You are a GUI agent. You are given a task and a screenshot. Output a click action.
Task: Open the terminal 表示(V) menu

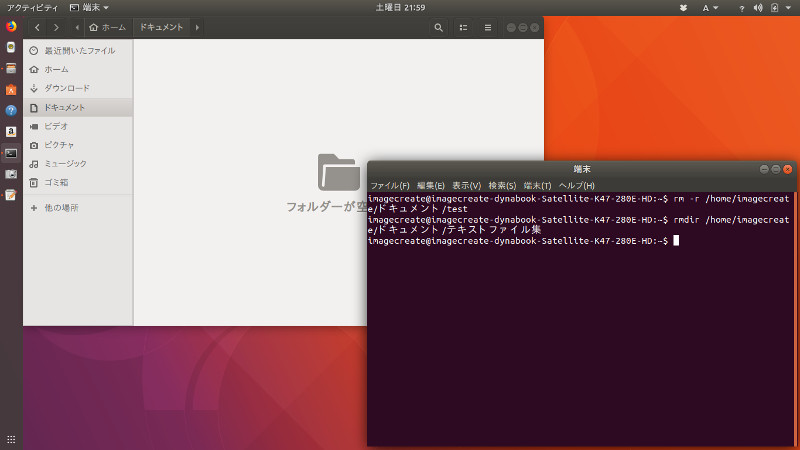[466, 185]
